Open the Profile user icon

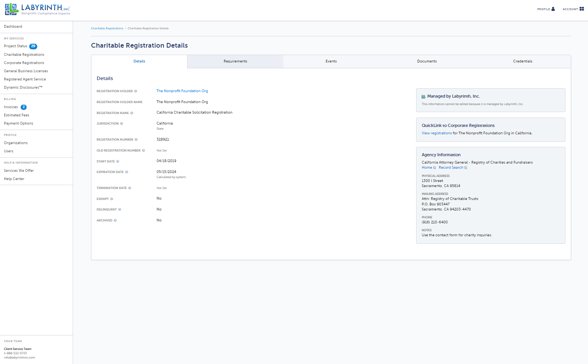[553, 9]
